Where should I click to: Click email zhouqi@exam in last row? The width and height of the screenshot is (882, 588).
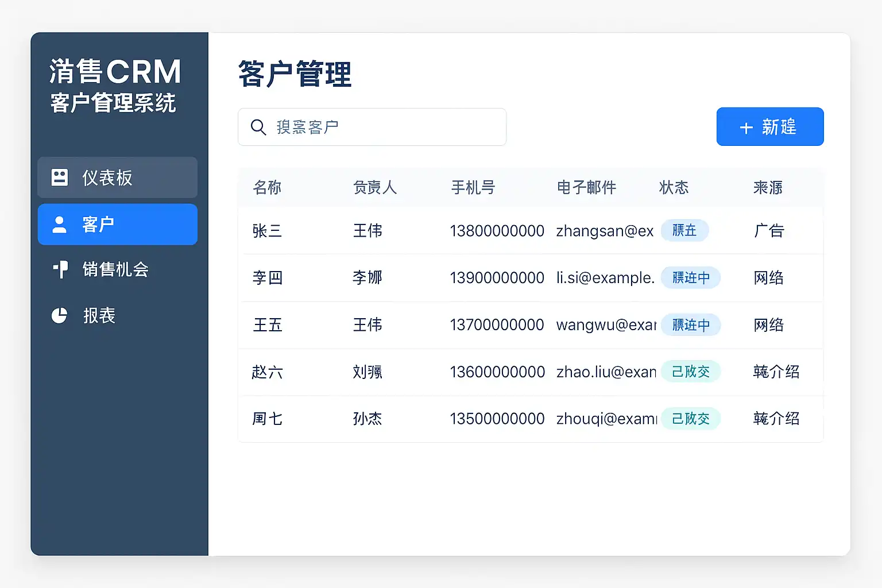[x=606, y=419]
